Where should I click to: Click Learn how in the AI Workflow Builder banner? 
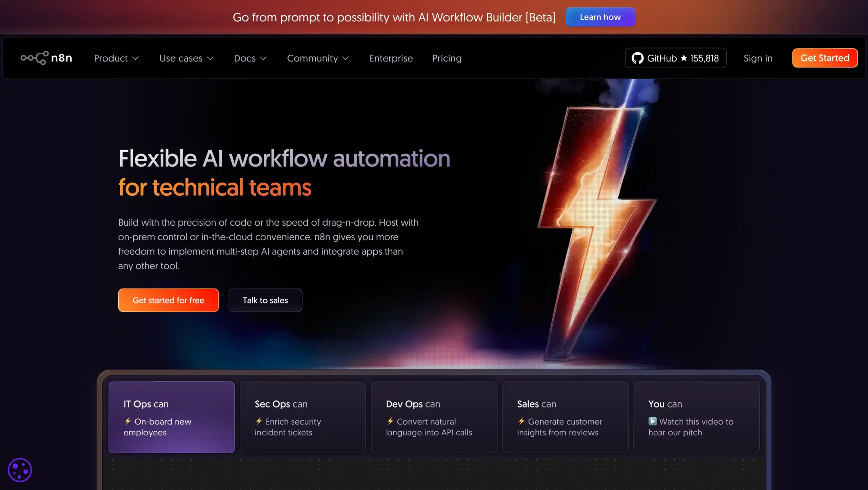[x=600, y=17]
